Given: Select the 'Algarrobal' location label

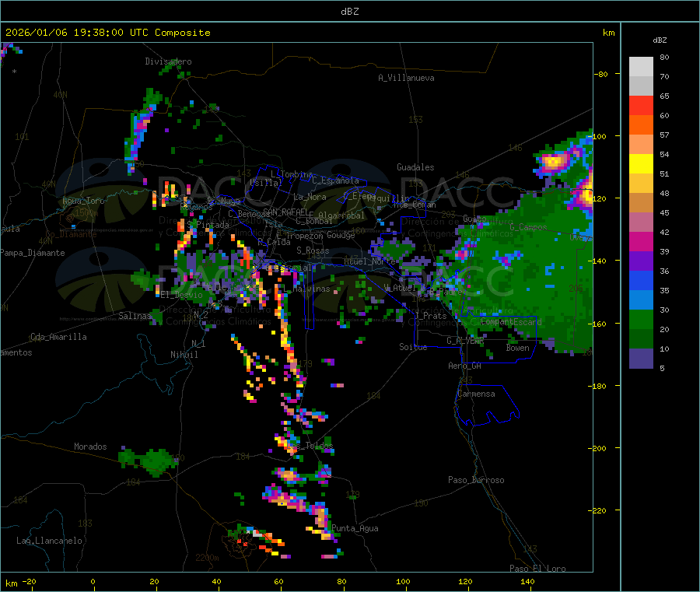Looking at the screenshot, I should click(x=341, y=215).
